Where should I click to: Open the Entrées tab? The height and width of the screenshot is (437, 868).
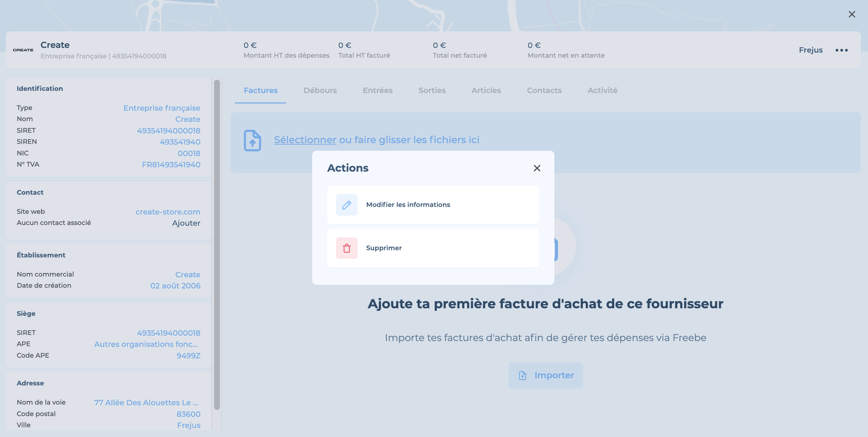pyautogui.click(x=377, y=91)
